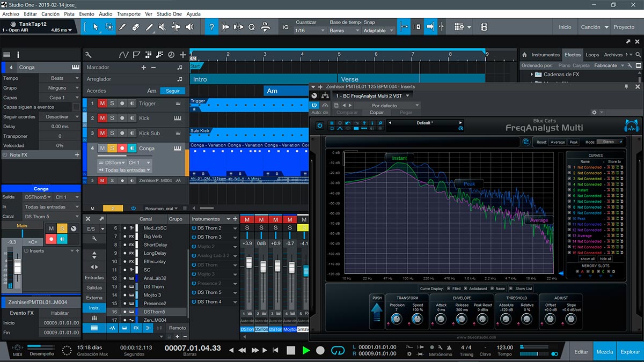Select the Range tool

point(109,26)
